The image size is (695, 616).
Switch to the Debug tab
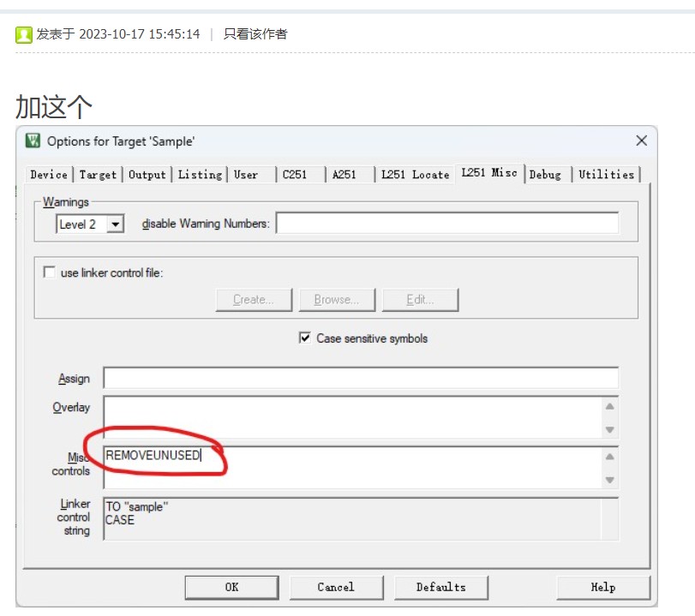pos(545,175)
